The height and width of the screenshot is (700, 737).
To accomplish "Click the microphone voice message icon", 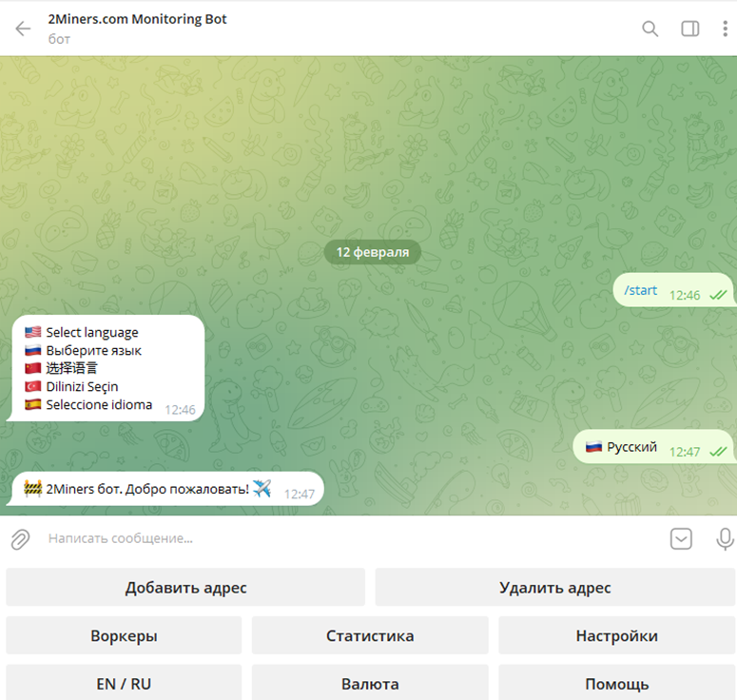I will click(725, 538).
